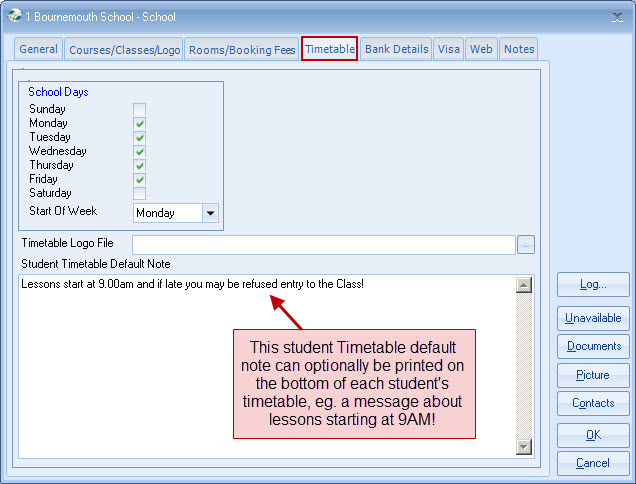Close the school dialog window
Image resolution: width=636 pixels, height=484 pixels.
click(616, 15)
